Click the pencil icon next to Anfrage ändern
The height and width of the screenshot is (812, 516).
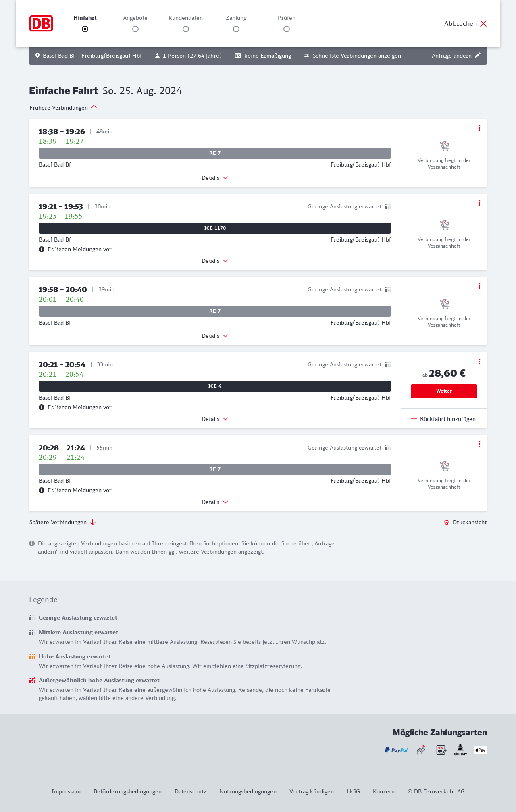tap(478, 56)
